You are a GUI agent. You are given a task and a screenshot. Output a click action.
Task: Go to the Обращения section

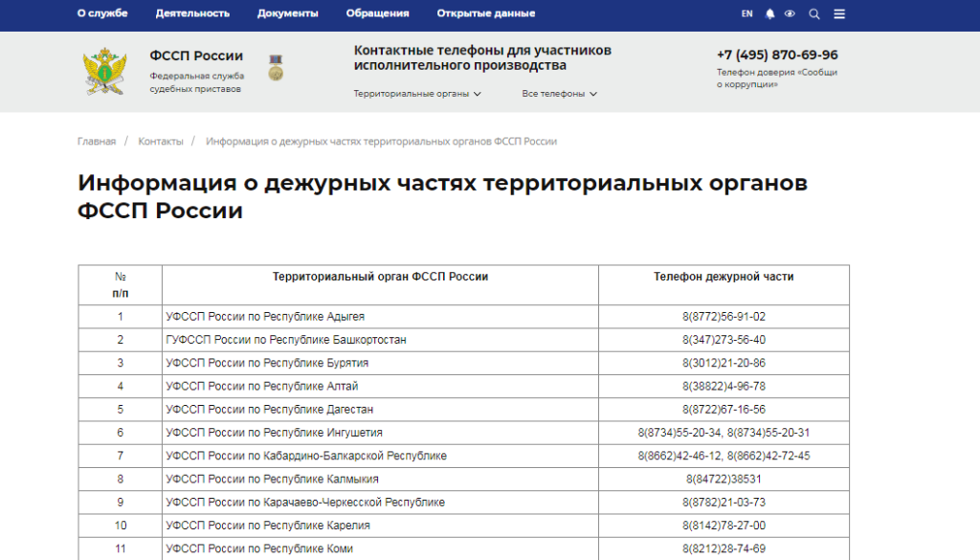point(377,13)
